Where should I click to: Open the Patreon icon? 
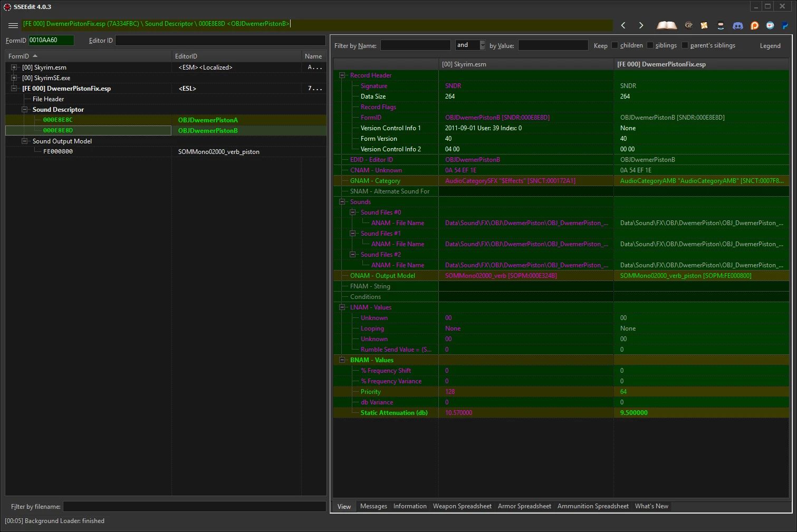click(x=754, y=25)
